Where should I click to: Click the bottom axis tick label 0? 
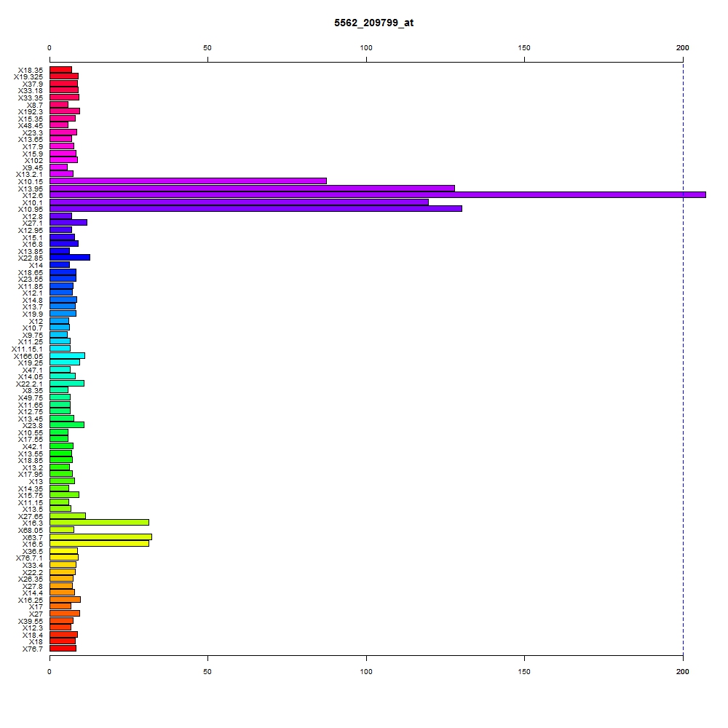pos(50,671)
